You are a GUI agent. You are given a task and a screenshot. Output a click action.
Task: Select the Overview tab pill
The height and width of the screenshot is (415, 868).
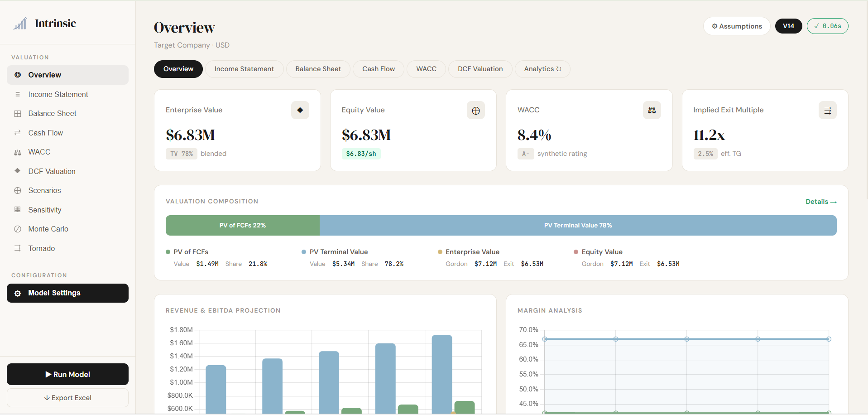[x=178, y=69]
